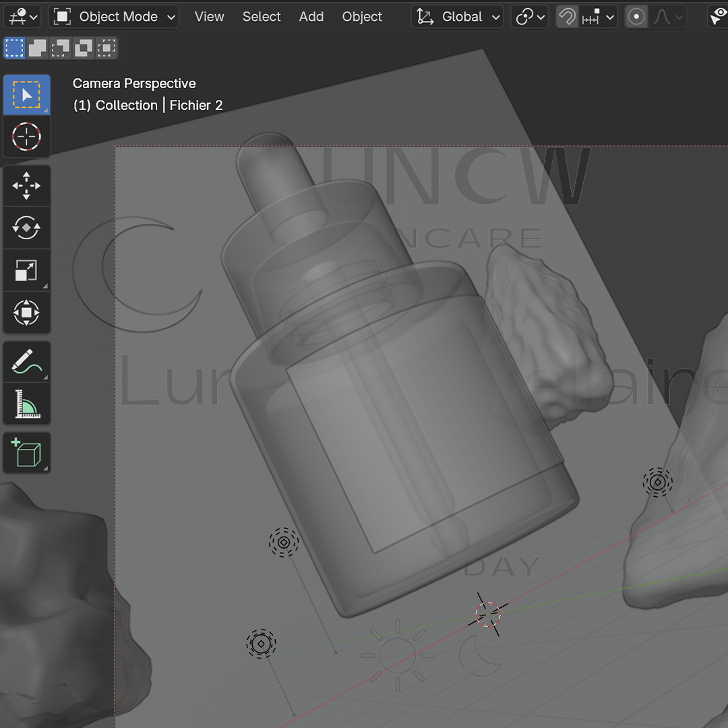Click the Camera Perspective label

(134, 84)
